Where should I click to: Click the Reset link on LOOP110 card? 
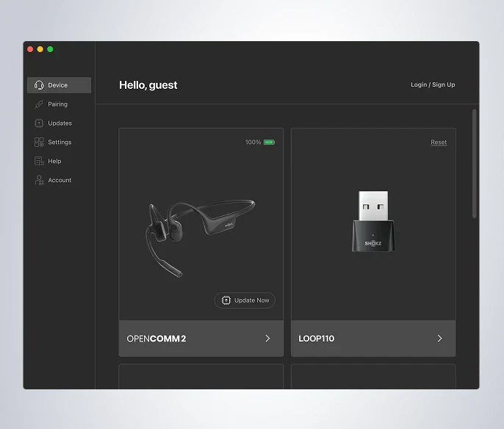(x=439, y=142)
